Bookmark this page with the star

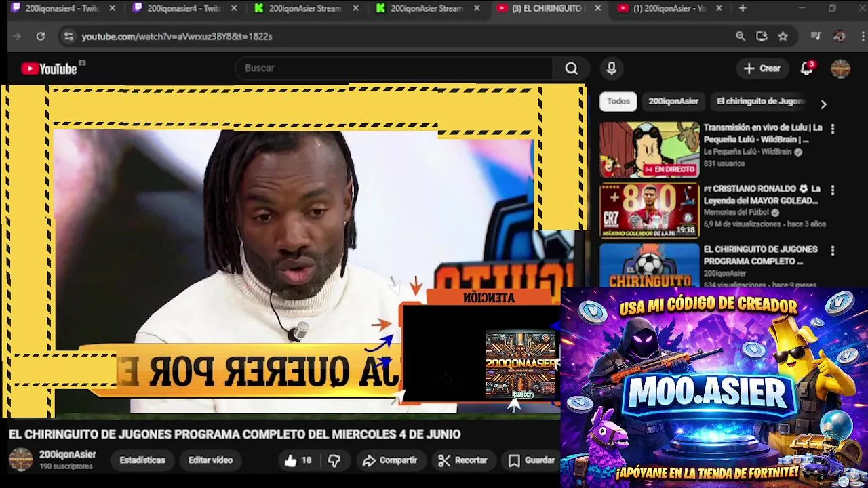[783, 37]
